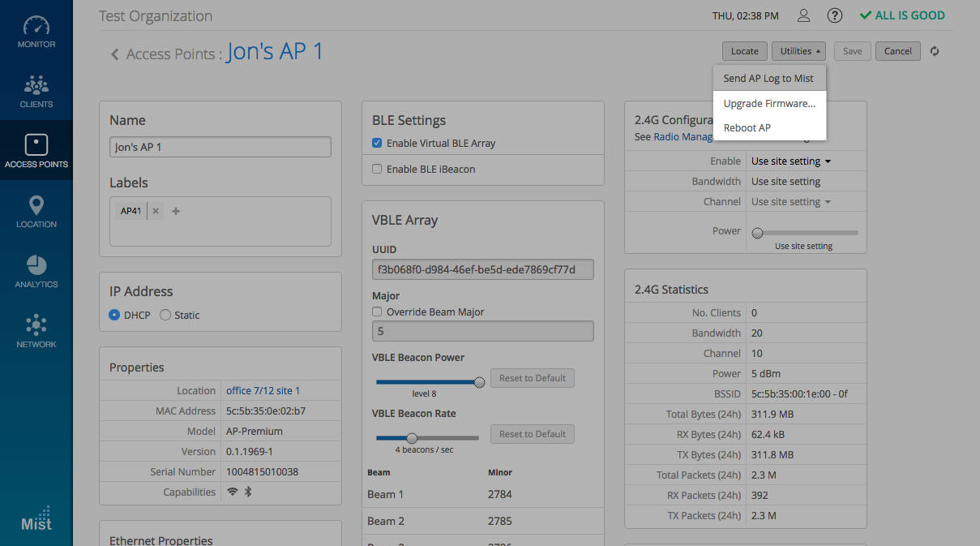Choose Reboot AP from Utilities menu
The image size is (980, 546).
point(747,128)
